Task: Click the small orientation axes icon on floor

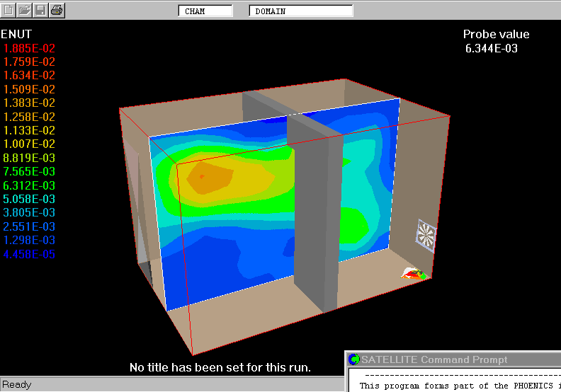Action: pyautogui.click(x=413, y=273)
